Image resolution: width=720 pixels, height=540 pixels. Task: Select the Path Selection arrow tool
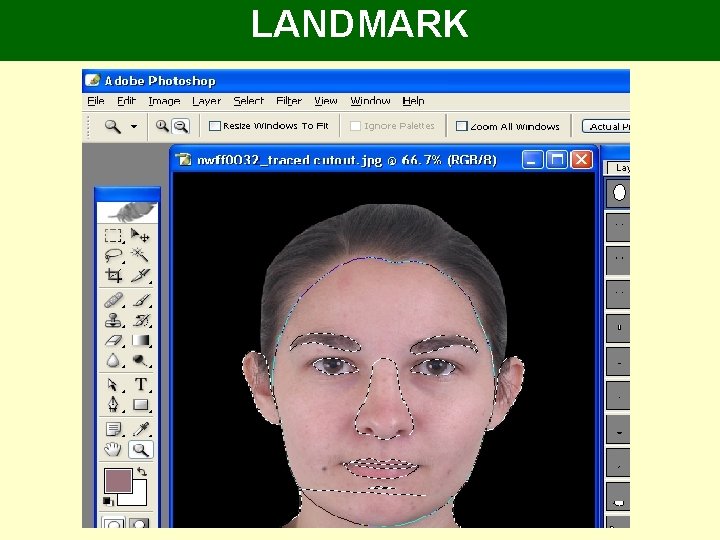[113, 384]
